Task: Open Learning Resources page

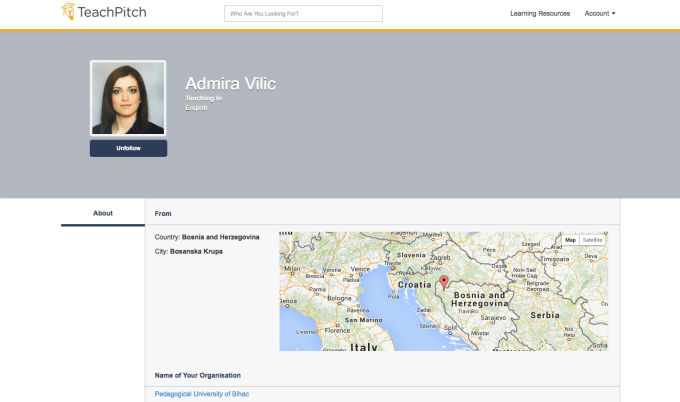Action: tap(540, 14)
